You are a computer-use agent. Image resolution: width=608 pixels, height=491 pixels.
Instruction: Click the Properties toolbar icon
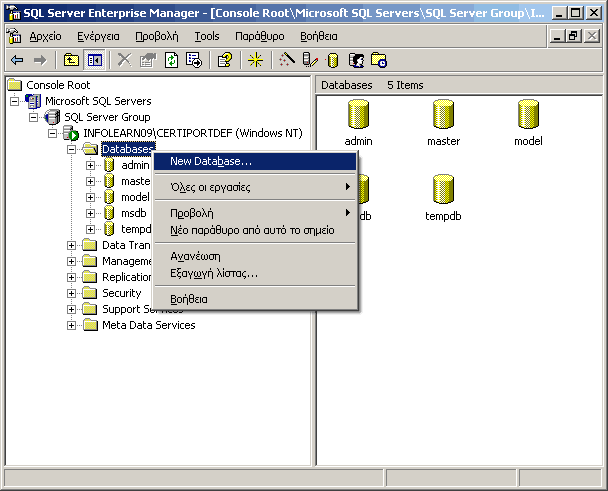click(147, 60)
